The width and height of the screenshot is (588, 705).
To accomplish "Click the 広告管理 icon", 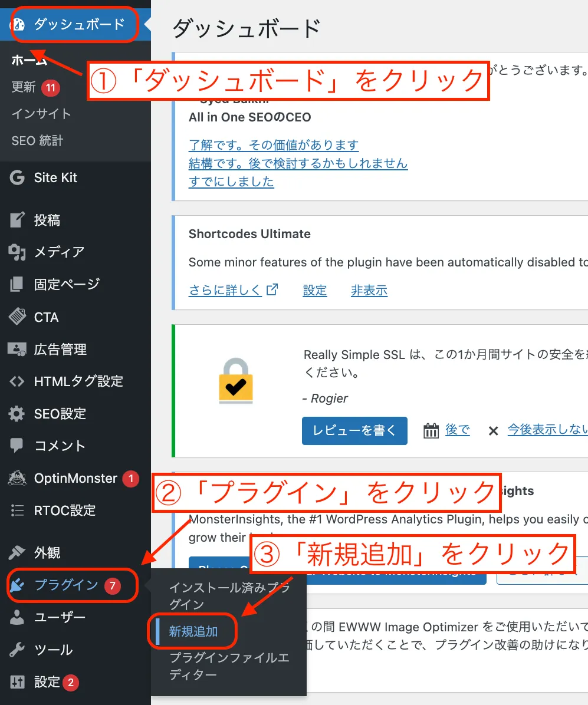I will click(x=17, y=349).
